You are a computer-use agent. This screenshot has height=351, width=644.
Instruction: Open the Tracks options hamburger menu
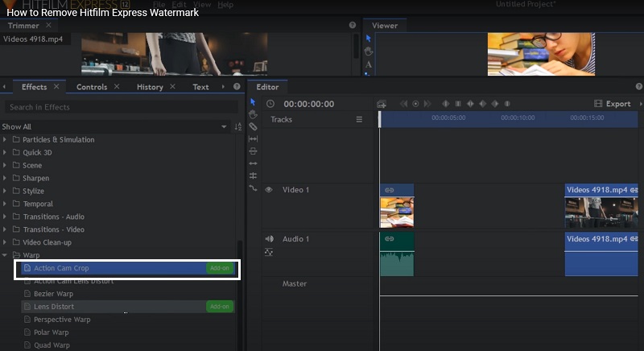[x=360, y=119]
